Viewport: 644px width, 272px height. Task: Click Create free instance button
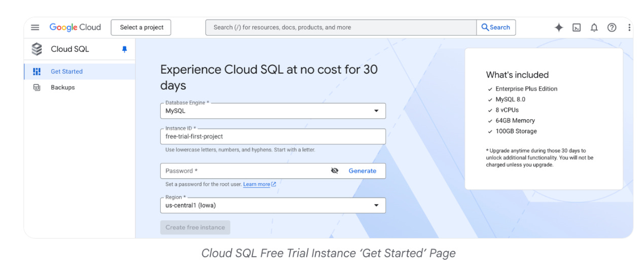195,227
